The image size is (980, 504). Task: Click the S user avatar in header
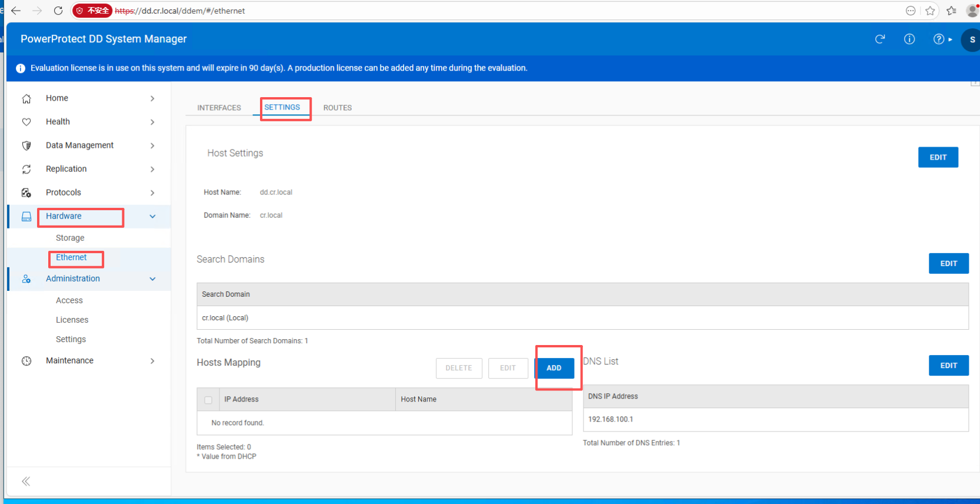(971, 39)
